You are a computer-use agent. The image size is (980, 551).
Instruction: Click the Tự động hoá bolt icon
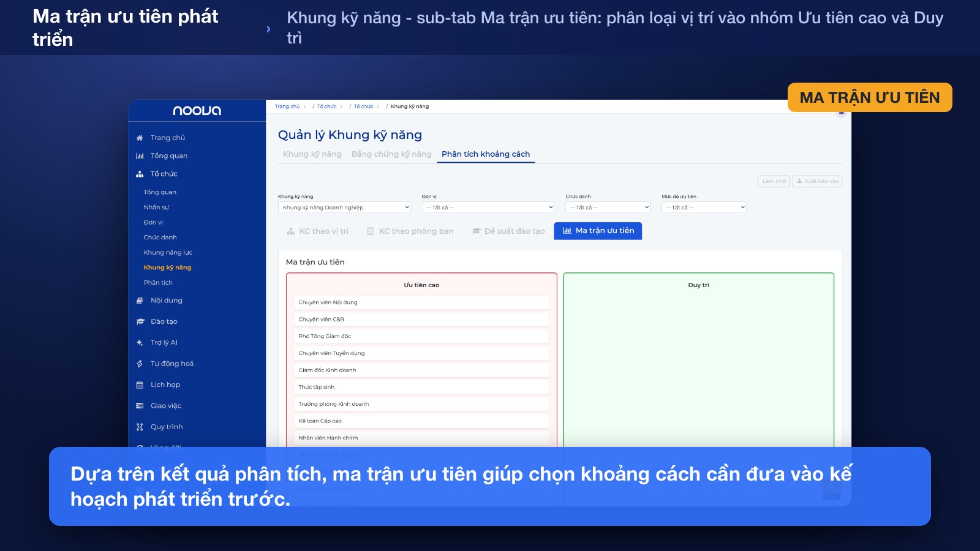click(x=140, y=364)
